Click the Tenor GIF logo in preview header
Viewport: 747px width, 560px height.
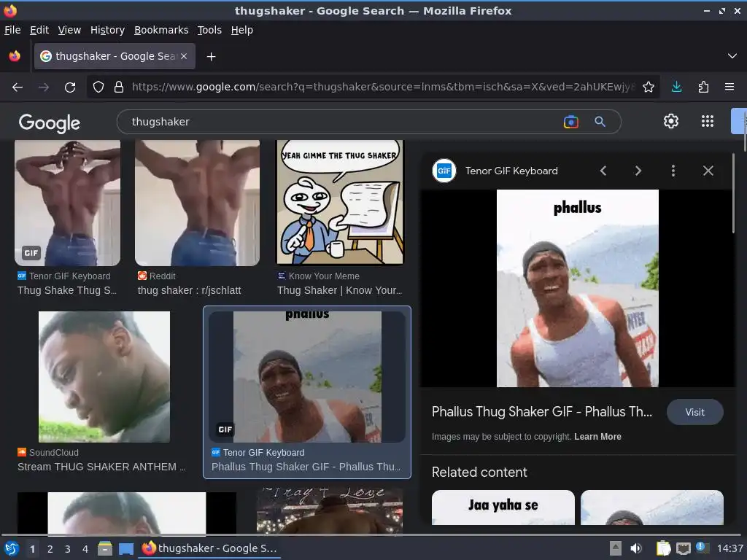(x=444, y=171)
